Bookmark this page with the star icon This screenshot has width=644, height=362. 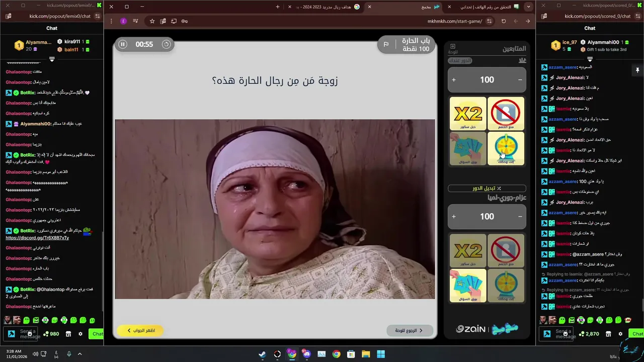(152, 21)
